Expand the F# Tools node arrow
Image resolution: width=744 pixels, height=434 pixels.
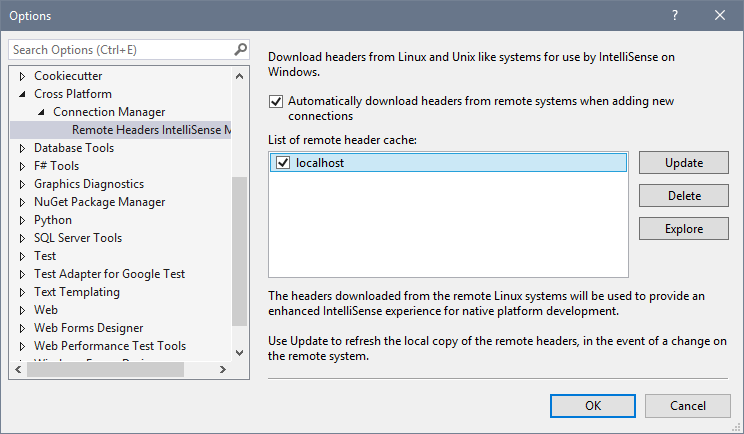pos(22,166)
